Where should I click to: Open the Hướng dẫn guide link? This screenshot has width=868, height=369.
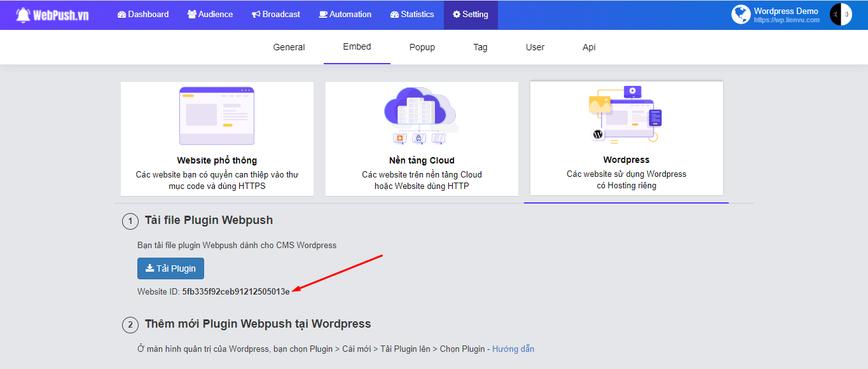tap(513, 349)
